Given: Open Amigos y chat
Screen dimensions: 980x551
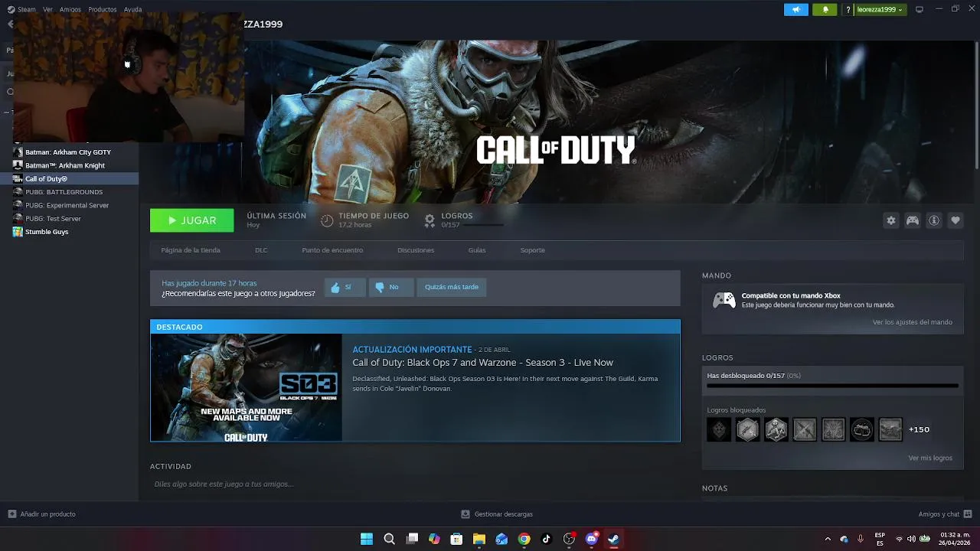Looking at the screenshot, I should [945, 514].
